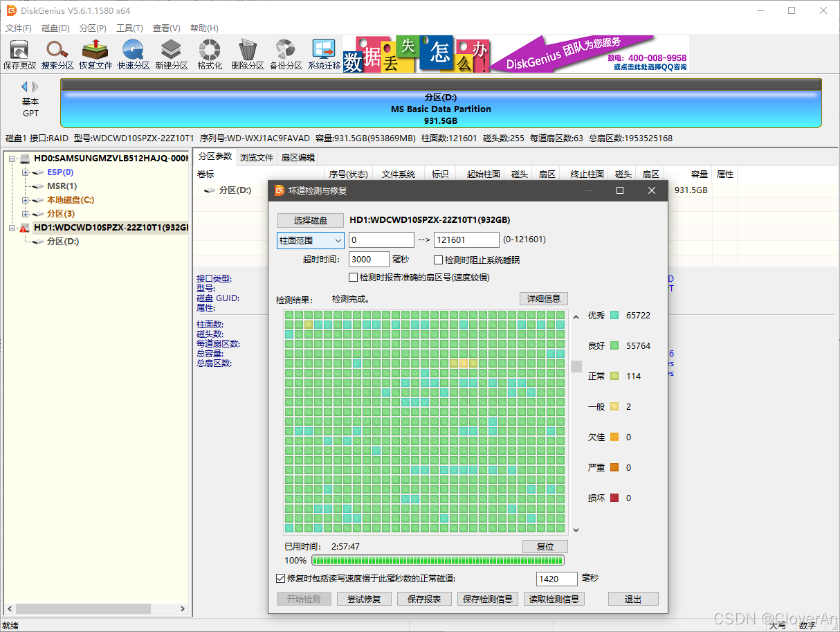Click the 100% progress bar

(x=438, y=560)
